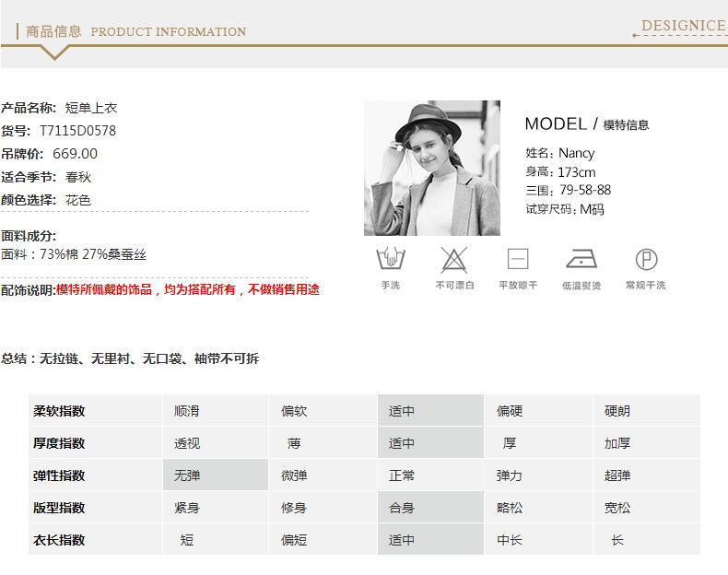Click the product number T7115D0578

pos(77,131)
